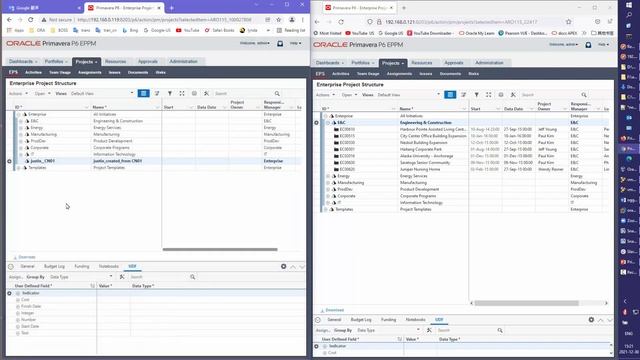Viewport: 640px width, 360px height.
Task: Expand E&C node in left window tree
Action: pos(21,121)
